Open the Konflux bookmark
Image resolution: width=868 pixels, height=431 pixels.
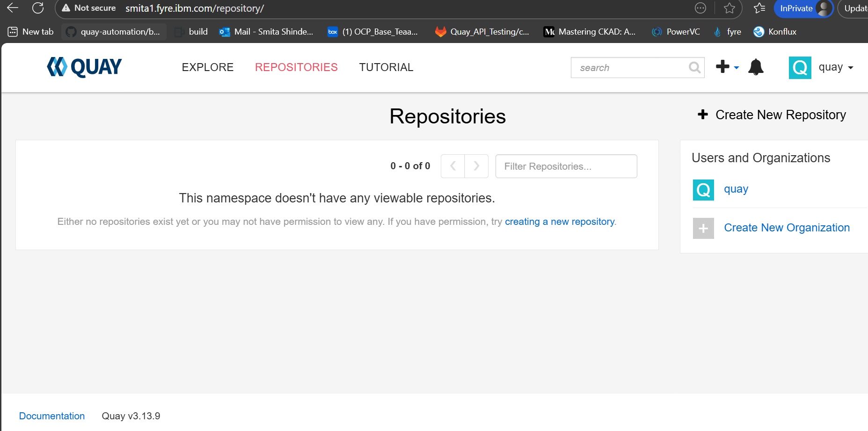(x=775, y=32)
